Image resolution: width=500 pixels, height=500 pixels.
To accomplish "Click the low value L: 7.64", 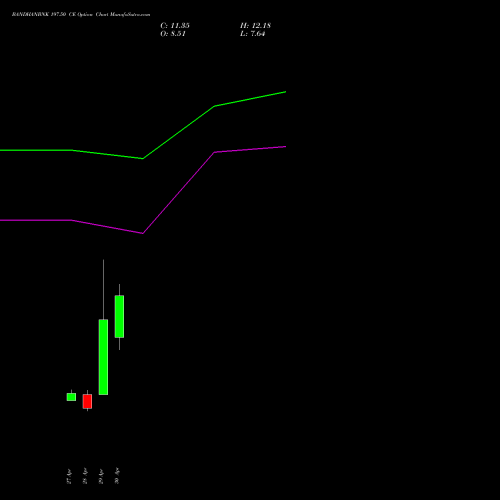I will coord(253,34).
